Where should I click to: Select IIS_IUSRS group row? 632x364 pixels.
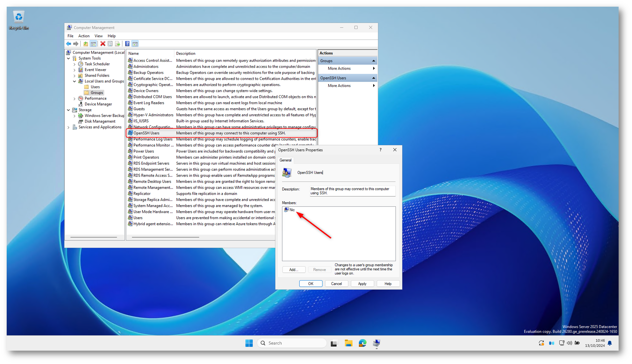[x=221, y=121]
